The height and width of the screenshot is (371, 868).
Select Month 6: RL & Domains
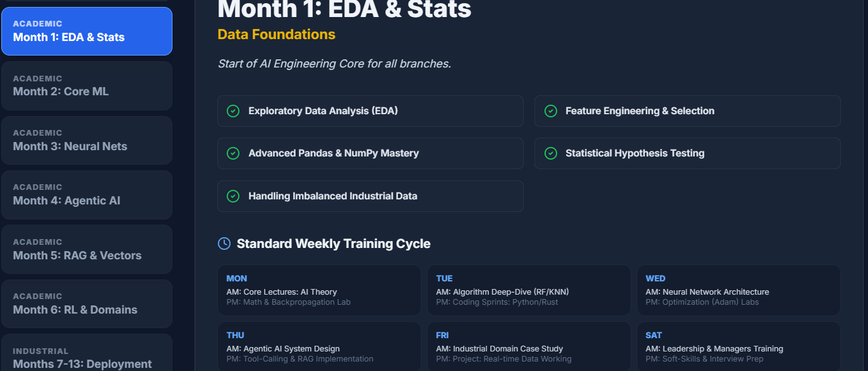[x=87, y=303]
